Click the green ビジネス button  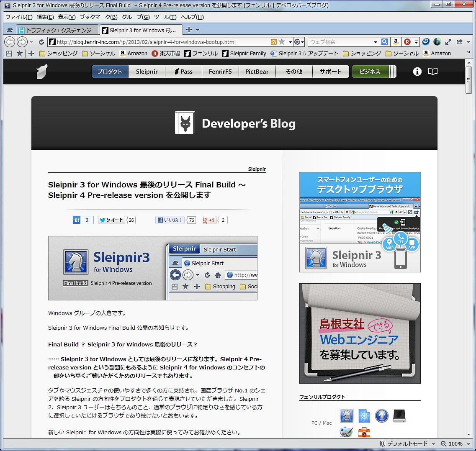(370, 72)
